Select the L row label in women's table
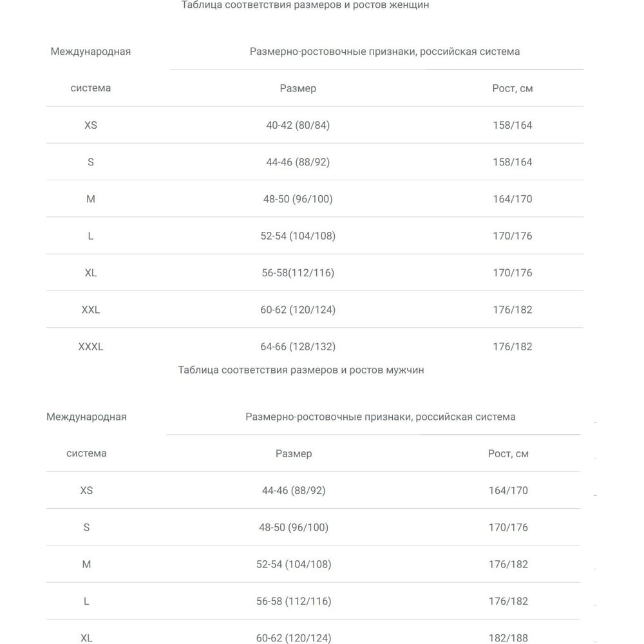644x644 pixels. pyautogui.click(x=91, y=236)
